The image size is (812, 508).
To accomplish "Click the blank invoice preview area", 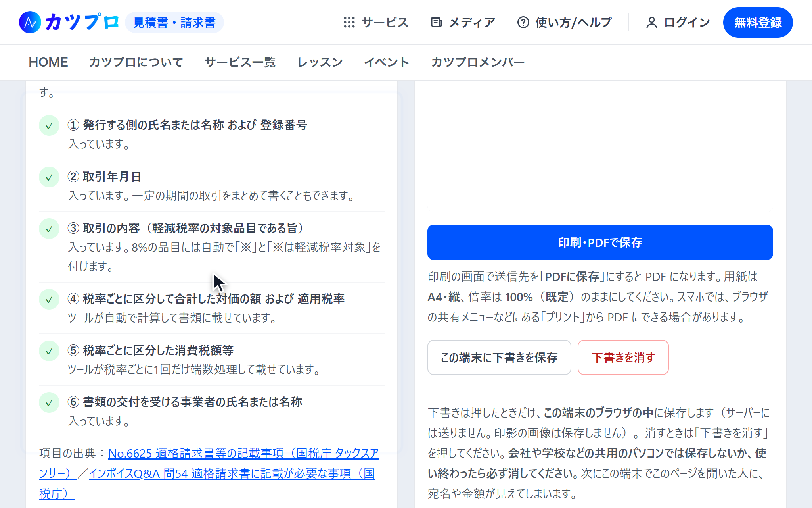I will point(600,146).
